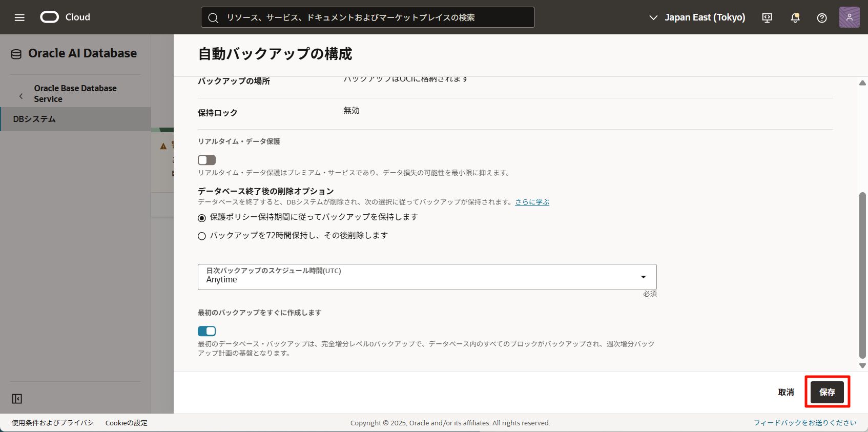The width and height of the screenshot is (868, 432).
Task: Click the dialog vertical scrollbar thumb
Action: [x=863, y=275]
